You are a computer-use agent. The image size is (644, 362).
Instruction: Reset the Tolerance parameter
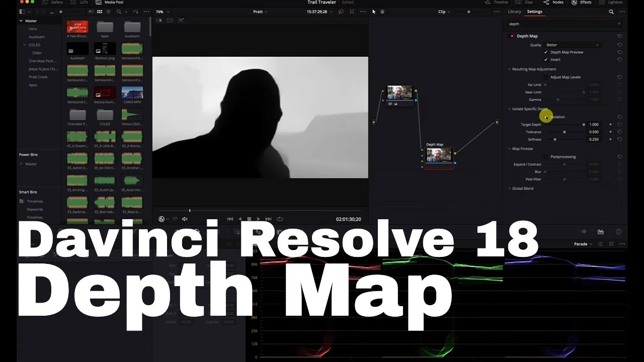tap(619, 132)
